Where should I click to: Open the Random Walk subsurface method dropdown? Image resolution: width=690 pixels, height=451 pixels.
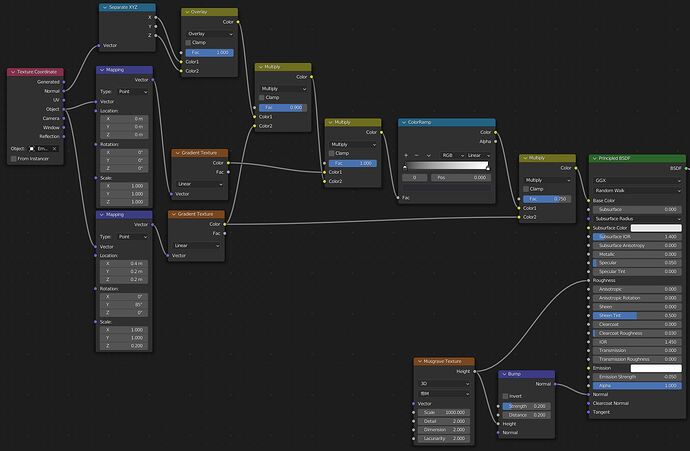pos(637,191)
